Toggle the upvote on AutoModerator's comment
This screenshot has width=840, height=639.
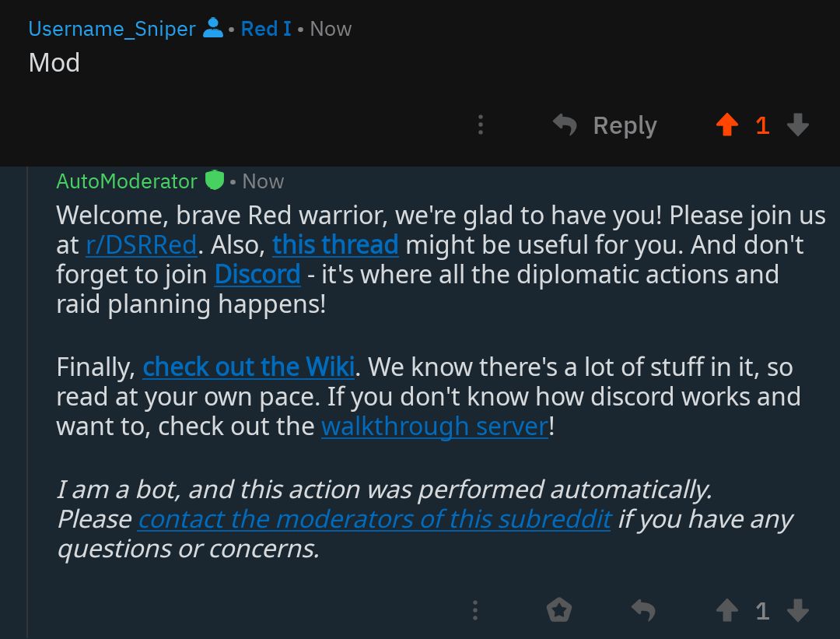[x=727, y=610]
